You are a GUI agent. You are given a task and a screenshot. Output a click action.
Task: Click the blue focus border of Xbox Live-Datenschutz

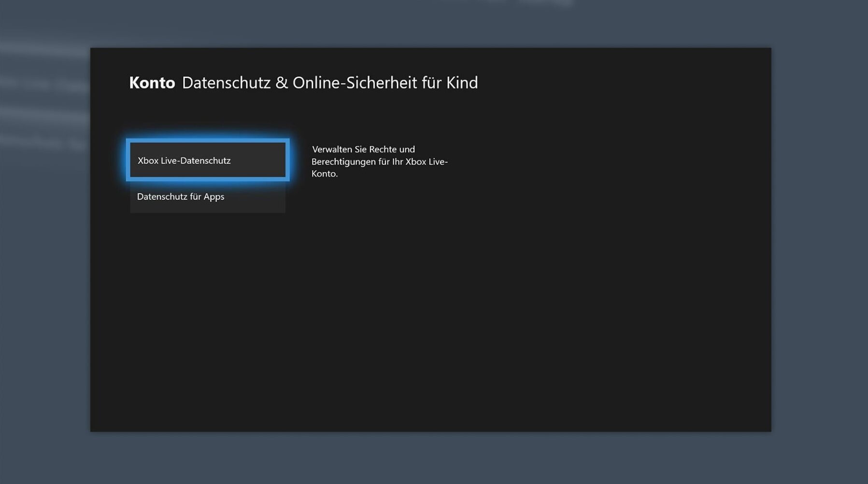point(208,140)
